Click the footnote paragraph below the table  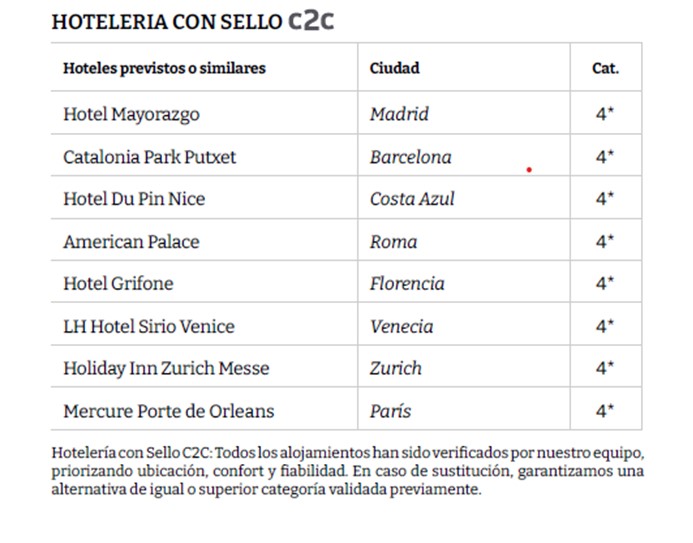[x=347, y=471]
